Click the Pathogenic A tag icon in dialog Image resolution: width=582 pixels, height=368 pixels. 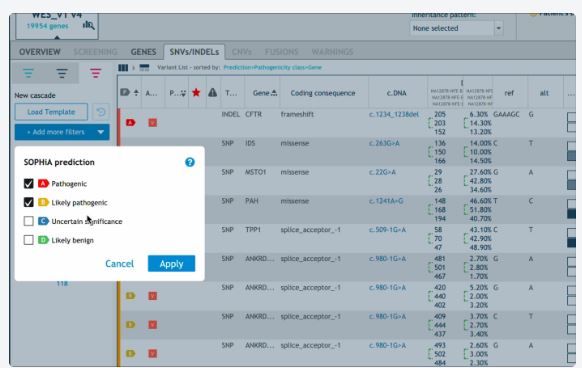click(43, 183)
